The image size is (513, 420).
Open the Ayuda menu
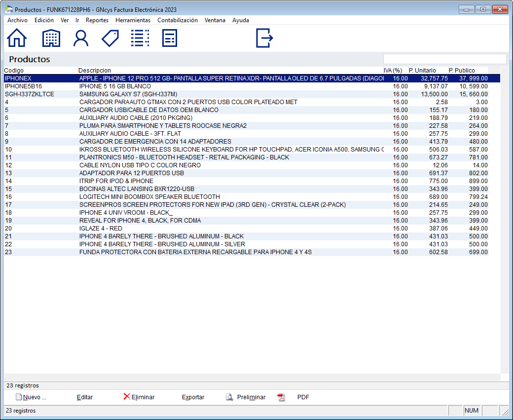pyautogui.click(x=241, y=20)
